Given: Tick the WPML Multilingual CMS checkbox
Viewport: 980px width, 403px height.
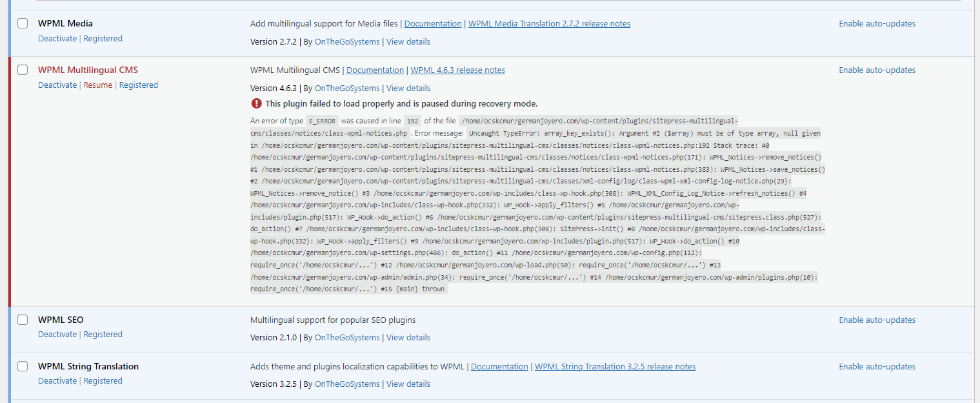Looking at the screenshot, I should 23,70.
